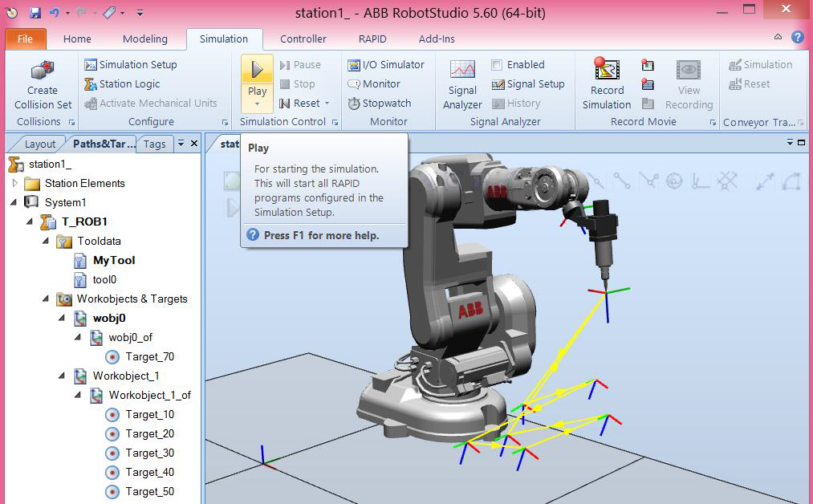813x504 pixels.
Task: Click the Undo icon in quick access toolbar
Action: click(x=55, y=13)
